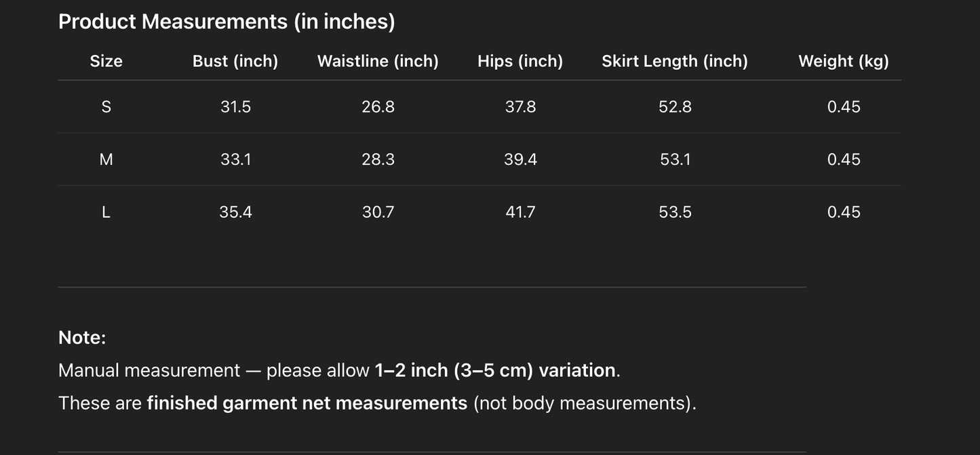
Task: Click the bold "finished garment net measurements" text
Action: click(x=307, y=403)
